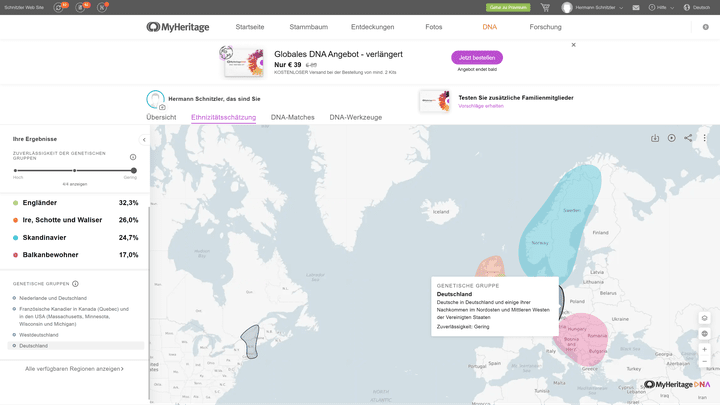
Task: Click the blue Scandinavian region on map
Action: 558,223
